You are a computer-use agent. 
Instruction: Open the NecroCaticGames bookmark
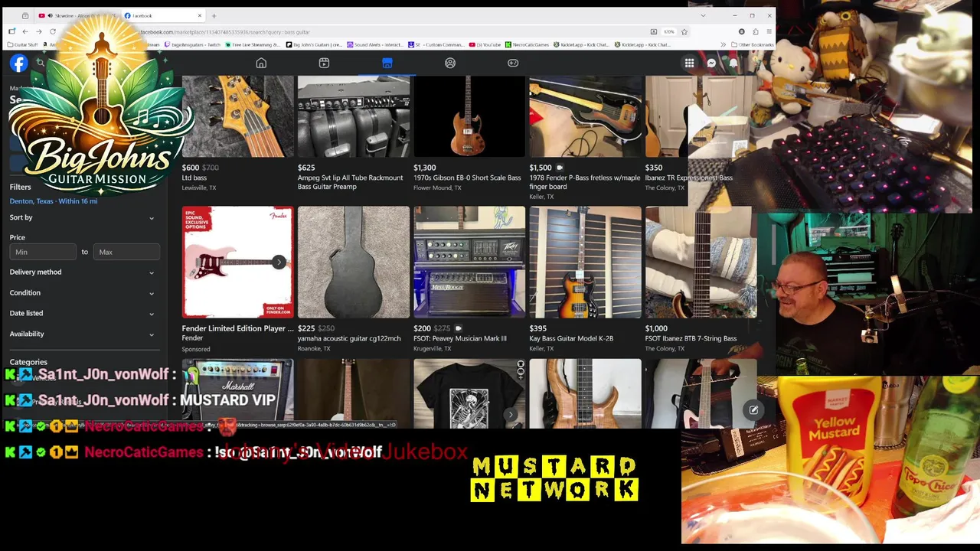pos(526,44)
